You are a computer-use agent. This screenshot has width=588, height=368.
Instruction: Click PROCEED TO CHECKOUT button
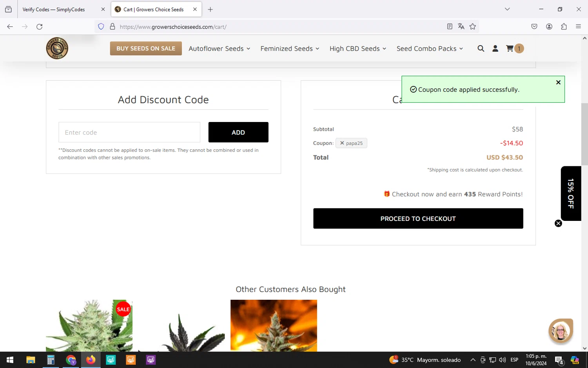point(418,219)
